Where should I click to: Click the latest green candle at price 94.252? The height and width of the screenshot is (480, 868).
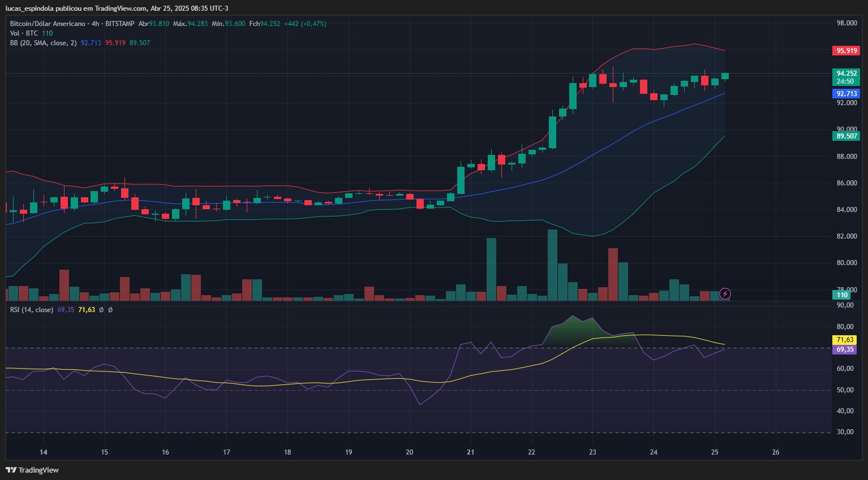725,76
